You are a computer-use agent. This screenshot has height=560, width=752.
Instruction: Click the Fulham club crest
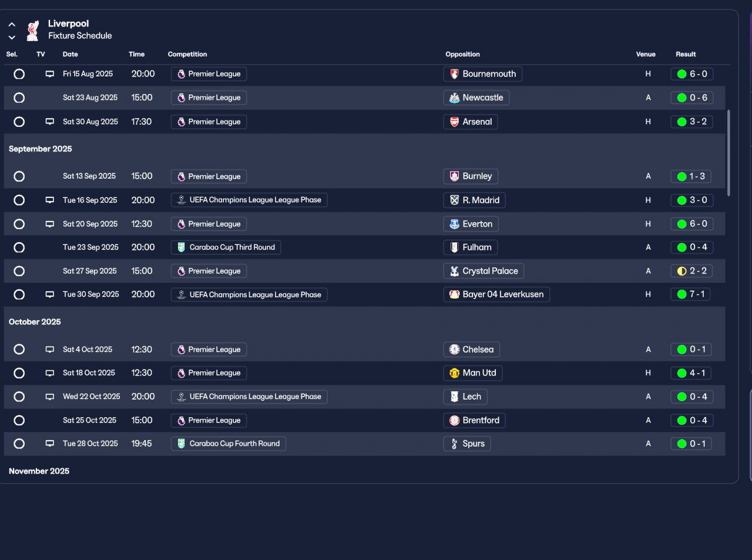pos(454,247)
